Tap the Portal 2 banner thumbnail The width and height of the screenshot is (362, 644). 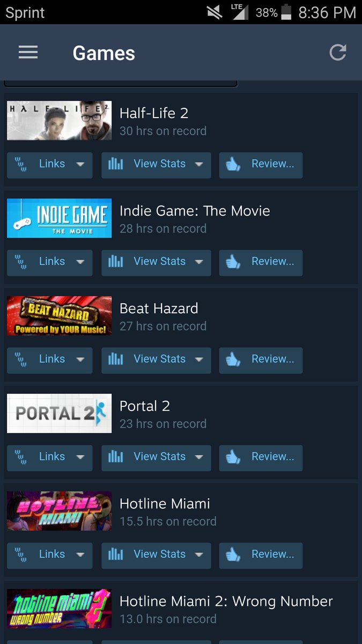click(60, 413)
